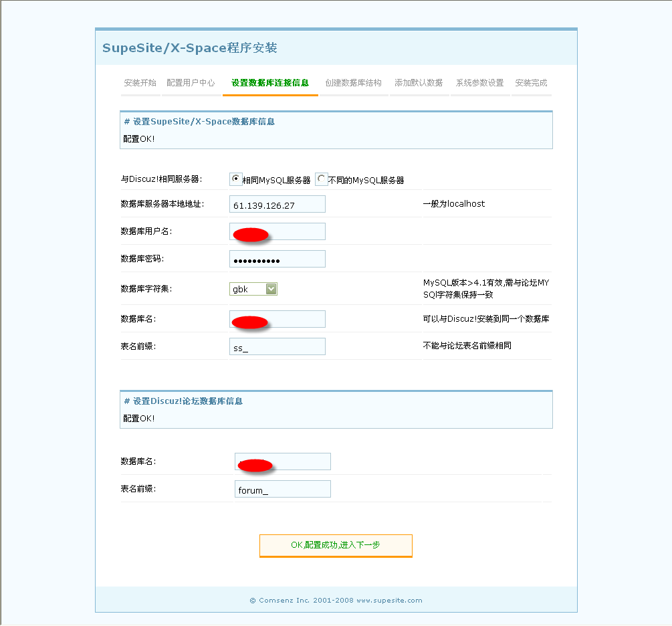This screenshot has width=672, height=626.
Task: Click the 设置数据库连接信息 step tab
Action: point(270,83)
